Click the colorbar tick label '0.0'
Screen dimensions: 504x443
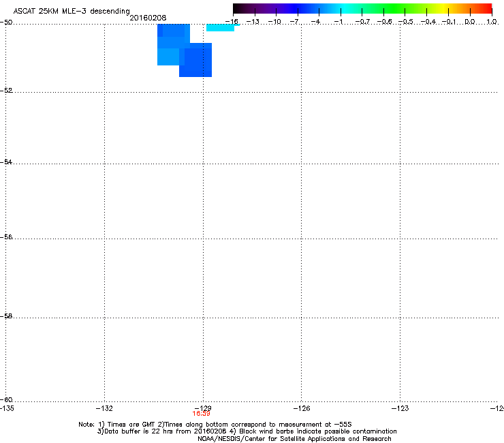(x=470, y=22)
